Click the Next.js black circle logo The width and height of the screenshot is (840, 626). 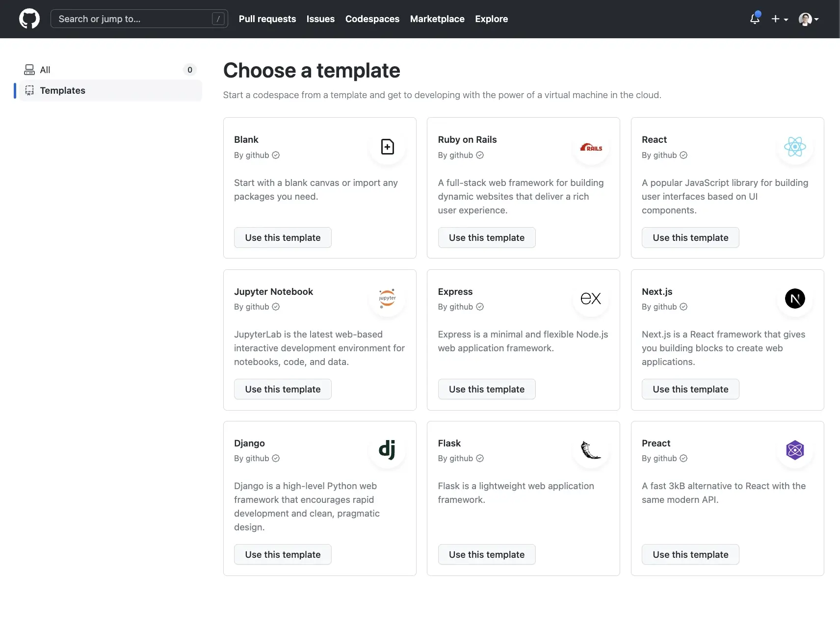click(795, 298)
